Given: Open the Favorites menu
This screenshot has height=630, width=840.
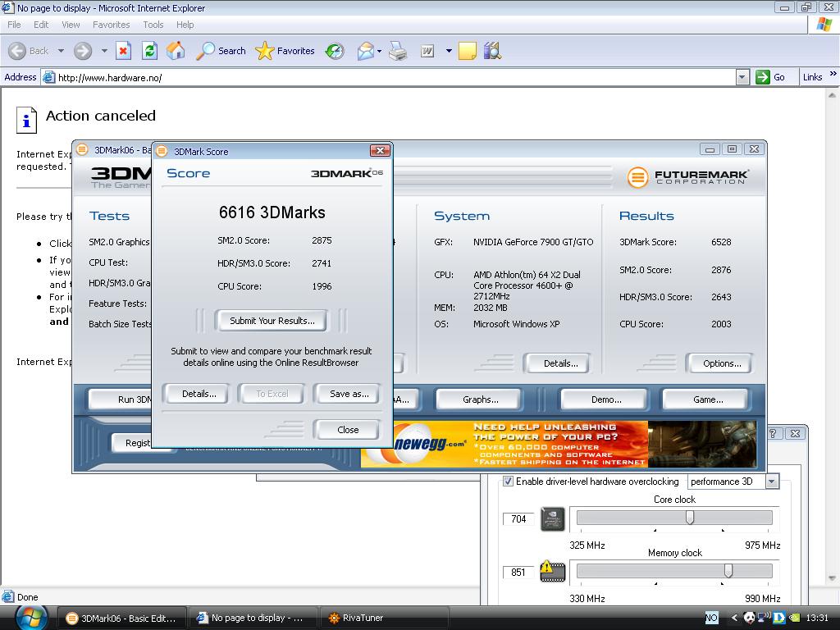Looking at the screenshot, I should (111, 25).
